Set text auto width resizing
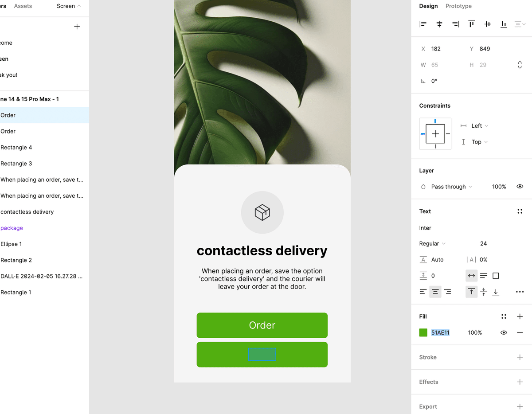The height and width of the screenshot is (414, 532). [471, 276]
